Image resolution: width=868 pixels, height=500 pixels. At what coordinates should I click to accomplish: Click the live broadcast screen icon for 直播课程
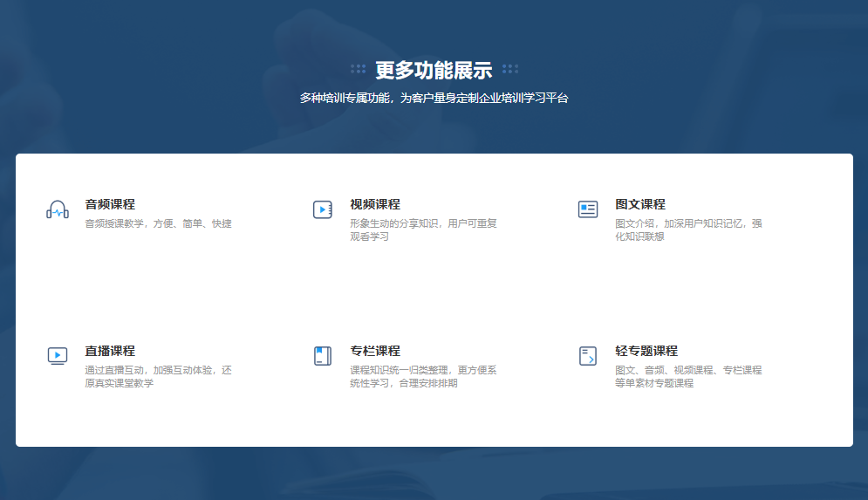pos(58,355)
